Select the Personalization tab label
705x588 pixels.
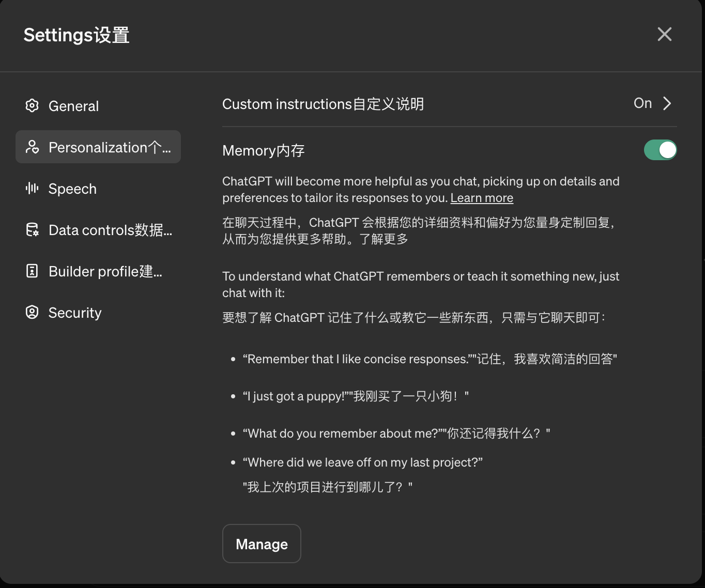coord(110,147)
